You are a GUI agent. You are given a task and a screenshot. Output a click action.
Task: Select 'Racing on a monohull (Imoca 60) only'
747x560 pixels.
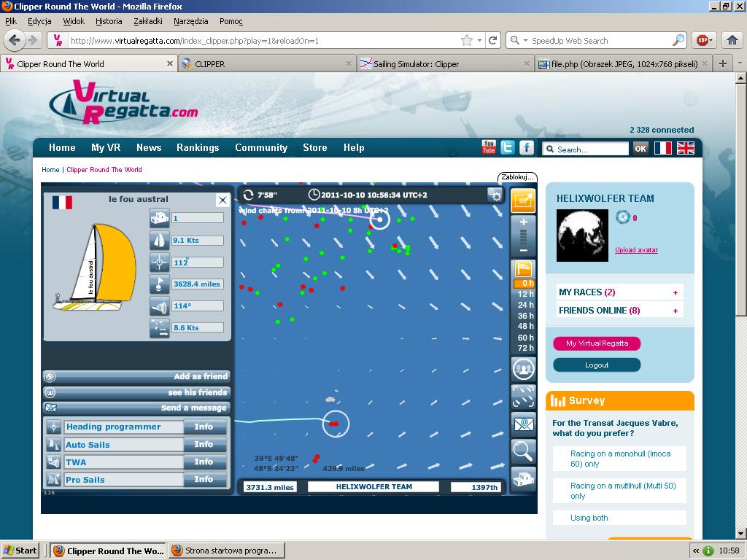(619, 459)
